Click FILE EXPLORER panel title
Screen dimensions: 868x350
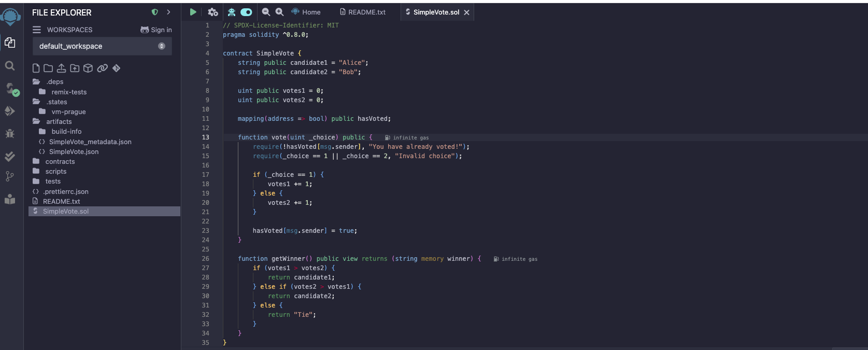62,12
